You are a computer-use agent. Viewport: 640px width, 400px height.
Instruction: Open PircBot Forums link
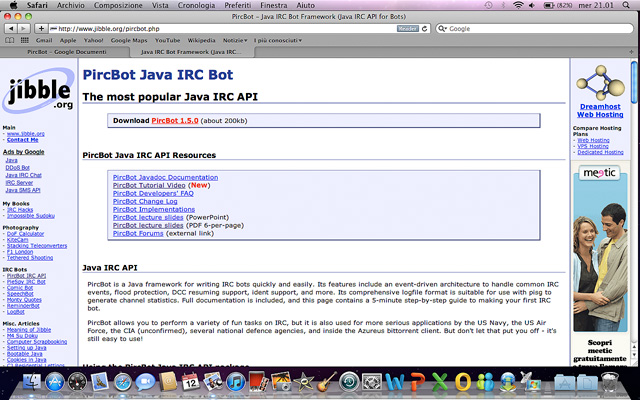138,233
